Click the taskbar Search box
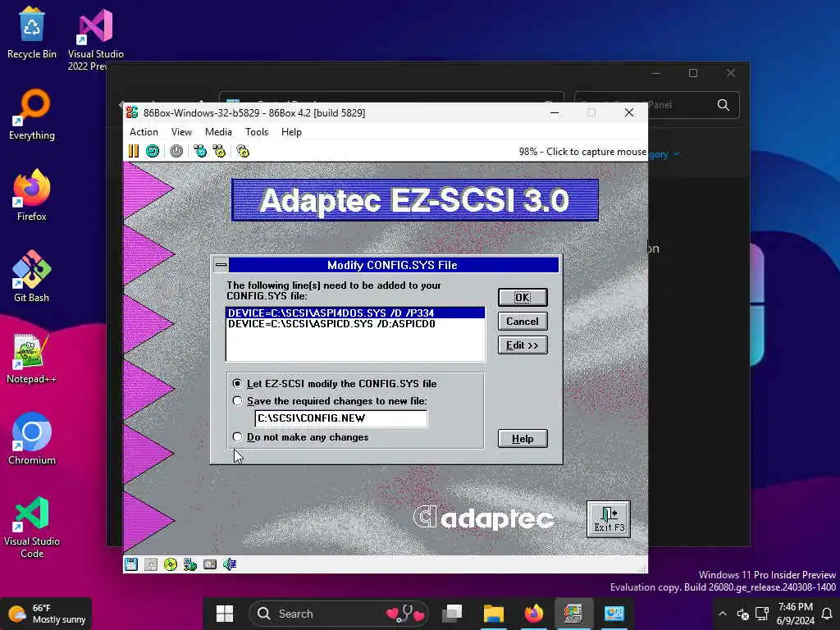The width and height of the screenshot is (840, 630). pos(339,614)
